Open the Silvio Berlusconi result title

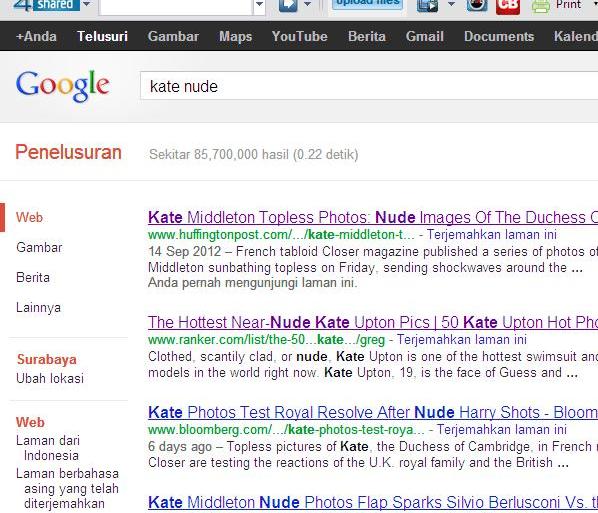[373, 502]
